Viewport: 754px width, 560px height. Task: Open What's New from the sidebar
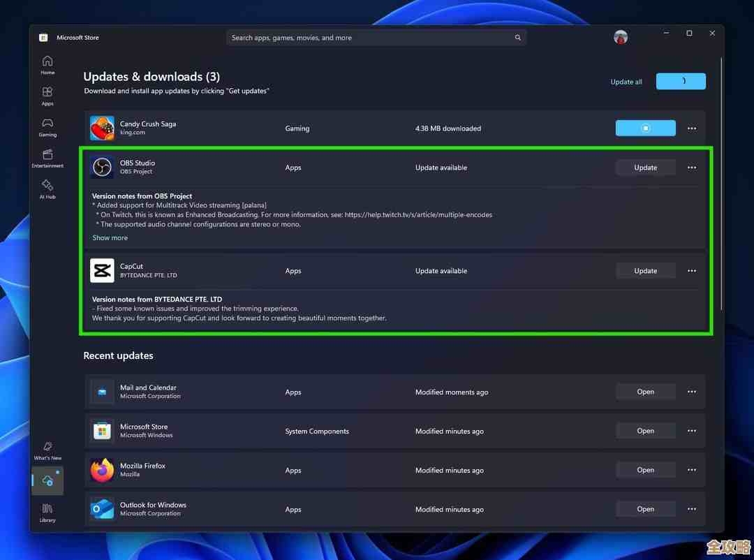point(47,450)
